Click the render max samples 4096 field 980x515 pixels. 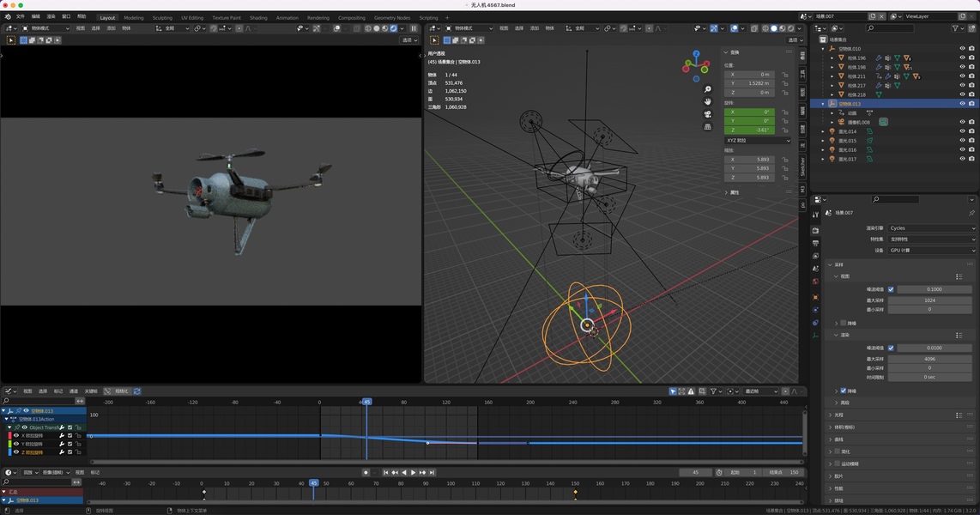click(x=929, y=359)
